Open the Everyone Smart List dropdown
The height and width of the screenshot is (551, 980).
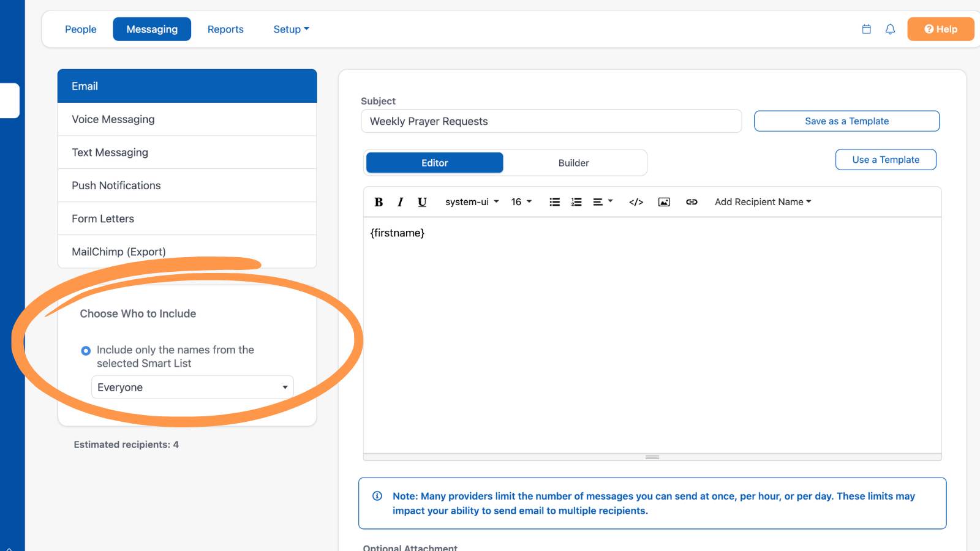click(192, 387)
